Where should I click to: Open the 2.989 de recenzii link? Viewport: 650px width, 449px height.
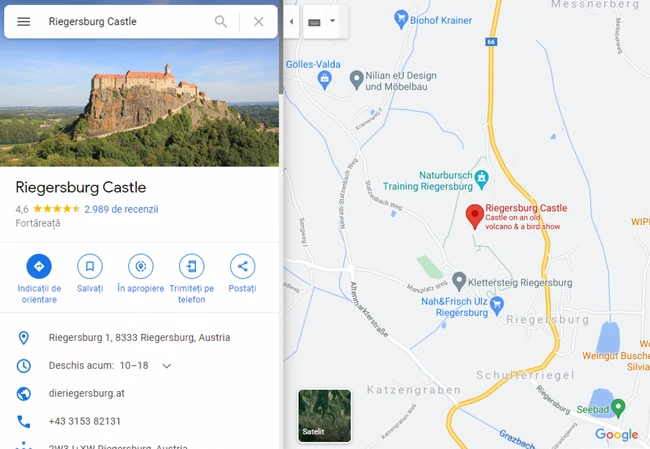coord(121,209)
